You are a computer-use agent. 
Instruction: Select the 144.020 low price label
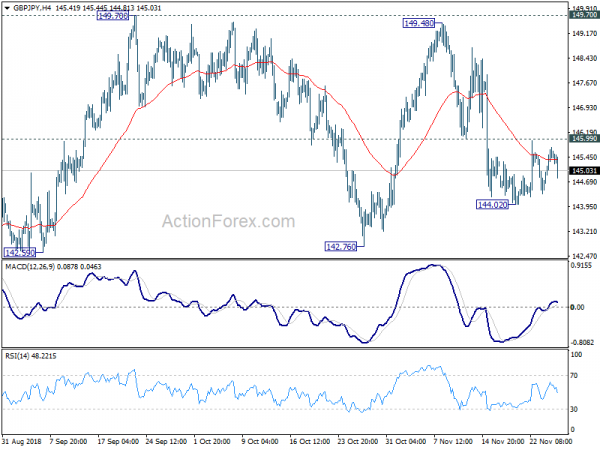click(492, 205)
